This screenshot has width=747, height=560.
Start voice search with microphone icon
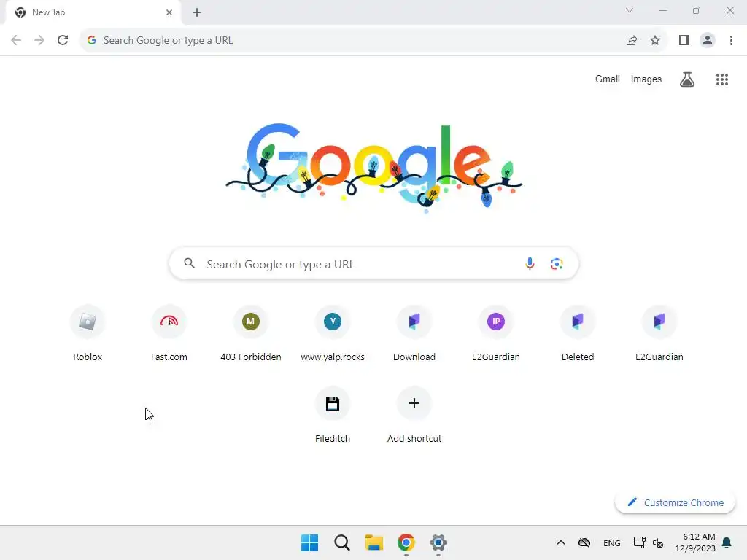(x=530, y=263)
